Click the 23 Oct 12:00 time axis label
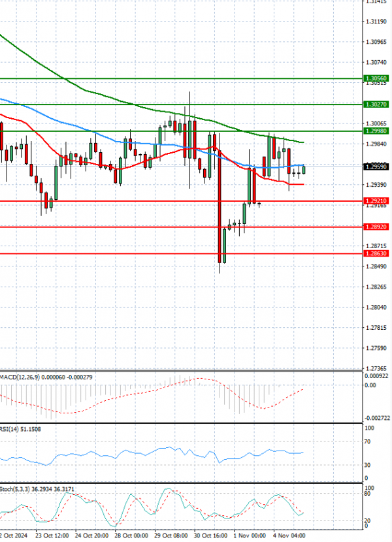392x542 pixels. pyautogui.click(x=52, y=535)
